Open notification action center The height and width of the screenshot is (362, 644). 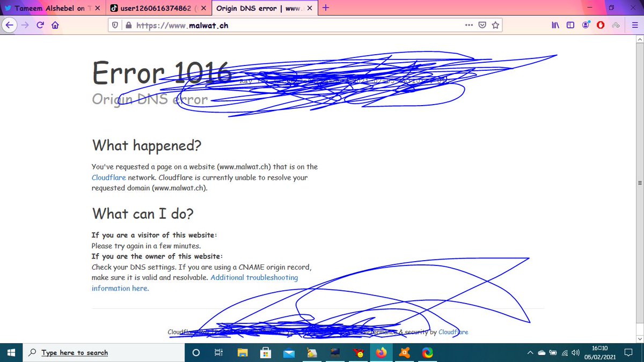(629, 353)
